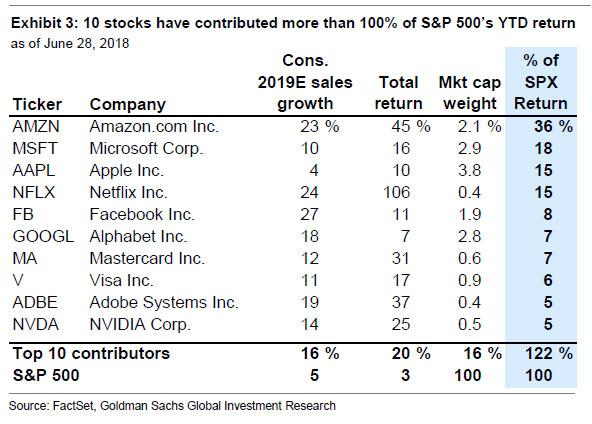Viewport: 592px width, 424px height.
Task: Click Facebook's 27 sales growth value
Action: [310, 214]
